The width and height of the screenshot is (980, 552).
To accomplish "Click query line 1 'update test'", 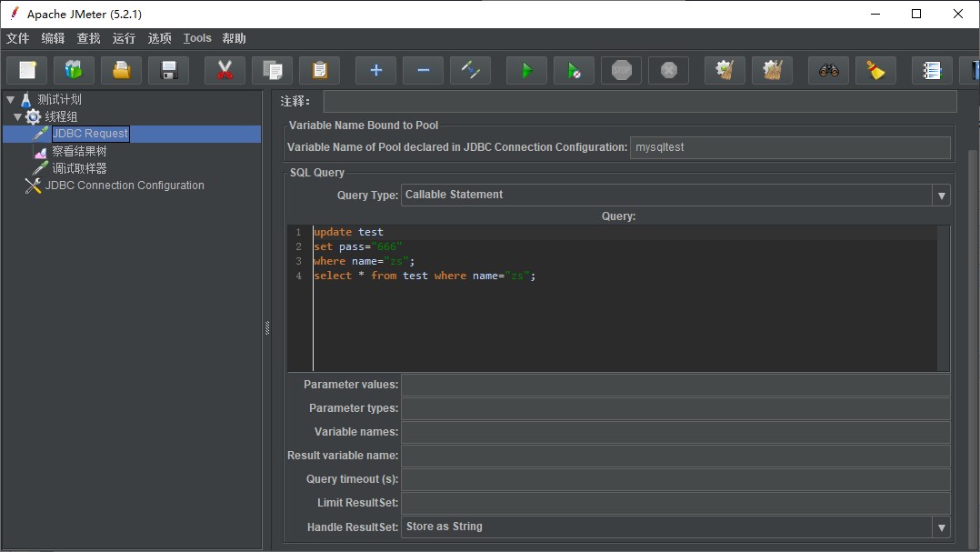I will (349, 232).
